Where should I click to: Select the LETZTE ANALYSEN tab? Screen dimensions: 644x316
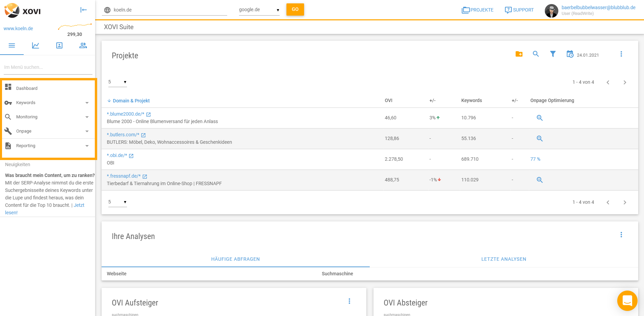(x=504, y=259)
